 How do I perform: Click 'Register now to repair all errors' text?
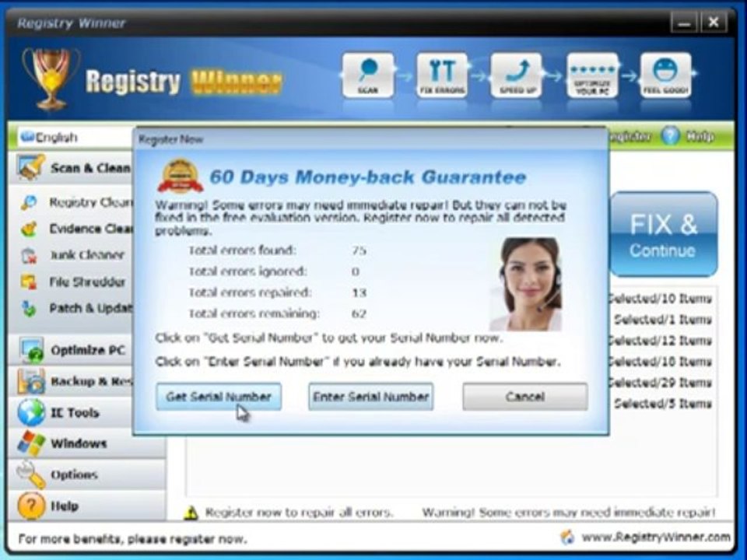click(x=299, y=513)
